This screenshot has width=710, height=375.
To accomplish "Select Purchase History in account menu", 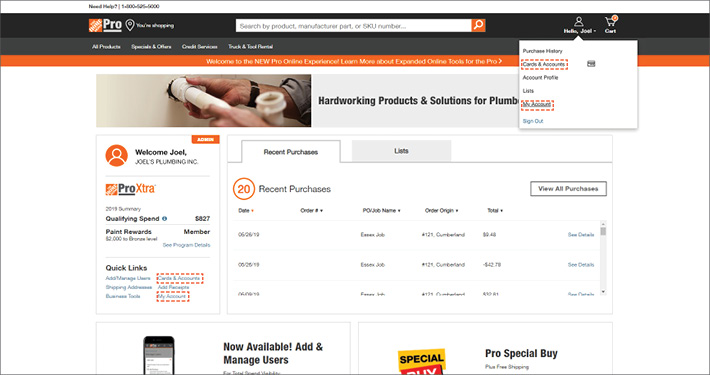I will tap(542, 51).
